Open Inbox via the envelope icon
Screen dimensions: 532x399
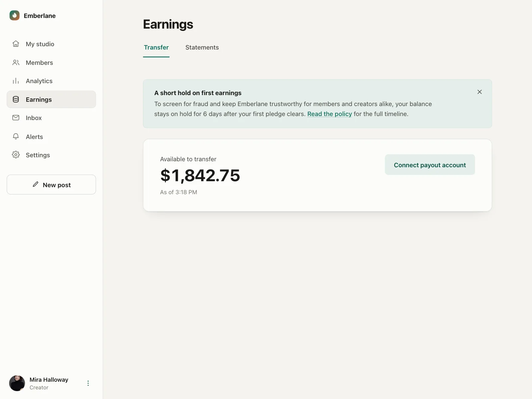point(16,118)
